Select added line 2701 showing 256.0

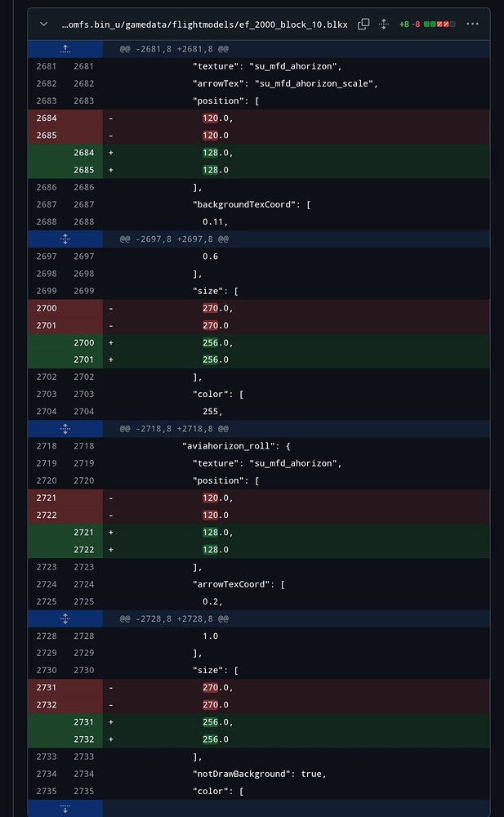click(216, 359)
